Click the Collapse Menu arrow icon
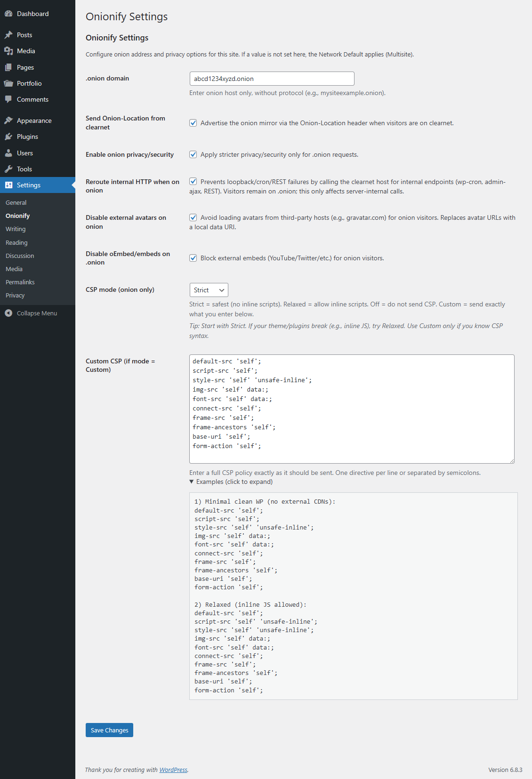The image size is (532, 779). [x=8, y=313]
